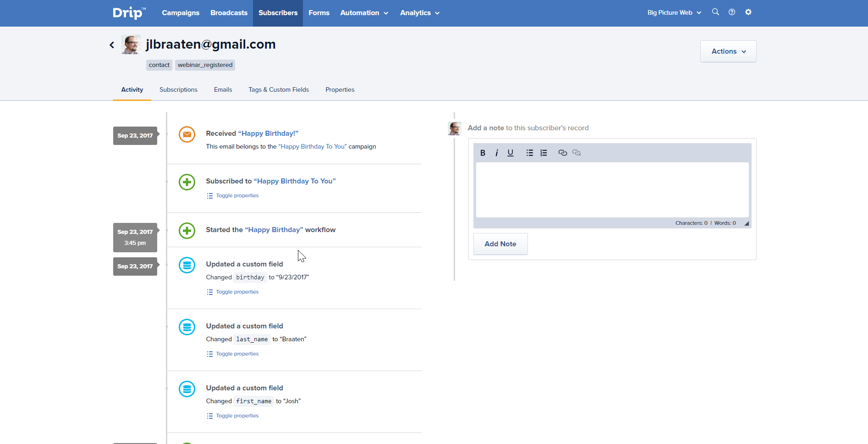Apply underline formatting in note editor
This screenshot has width=868, height=444.
pyautogui.click(x=510, y=153)
